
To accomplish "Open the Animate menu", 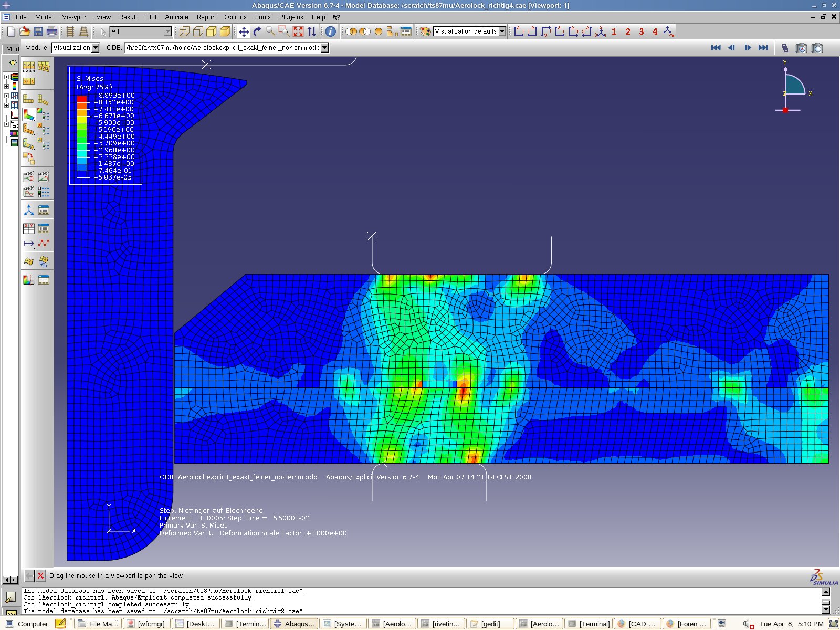I will click(x=176, y=17).
